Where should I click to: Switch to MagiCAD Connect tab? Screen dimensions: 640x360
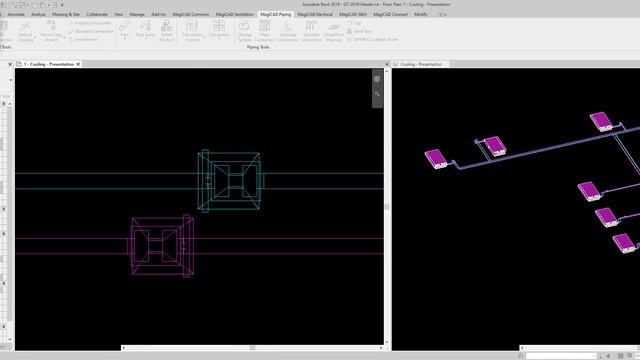(x=390, y=14)
